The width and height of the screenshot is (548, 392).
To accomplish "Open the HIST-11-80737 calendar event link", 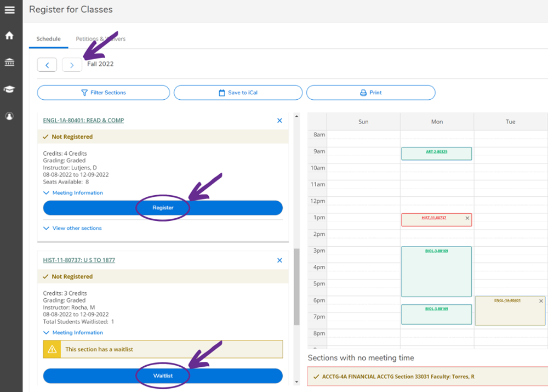I will [x=433, y=218].
